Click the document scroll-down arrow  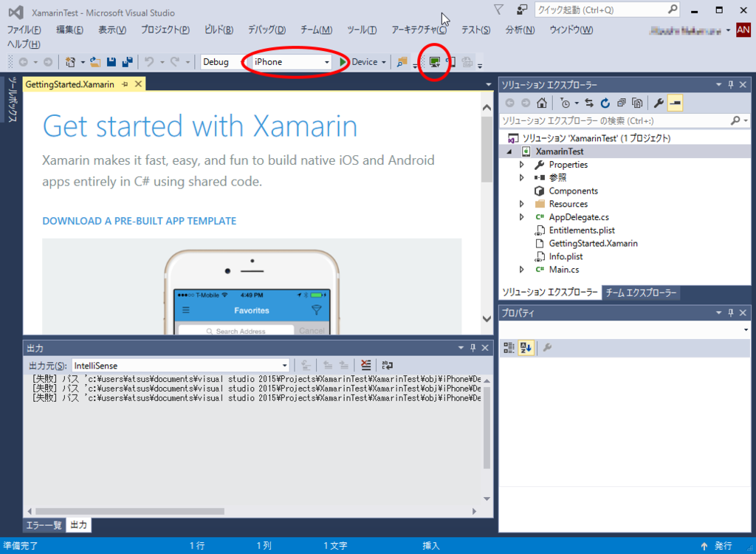click(x=487, y=318)
